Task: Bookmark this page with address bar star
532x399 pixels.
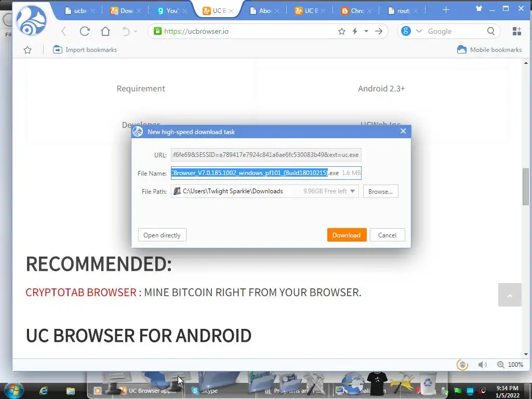Action: click(342, 31)
